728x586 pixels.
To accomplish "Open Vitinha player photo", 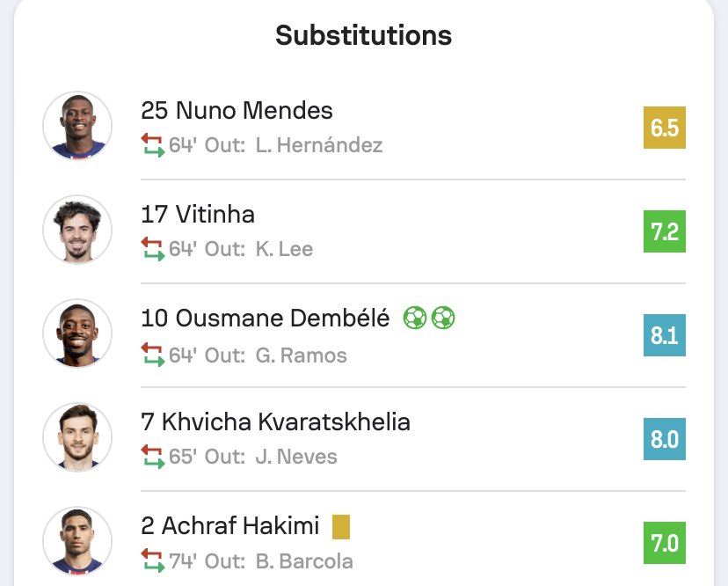I will 77,230.
